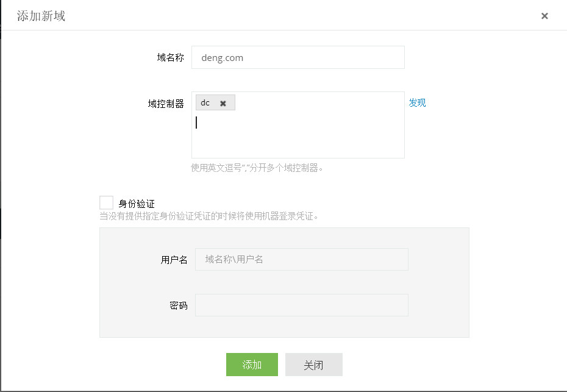Screen dimensions: 567x392
Task: Focus the 密码 input field
Action: [301, 305]
